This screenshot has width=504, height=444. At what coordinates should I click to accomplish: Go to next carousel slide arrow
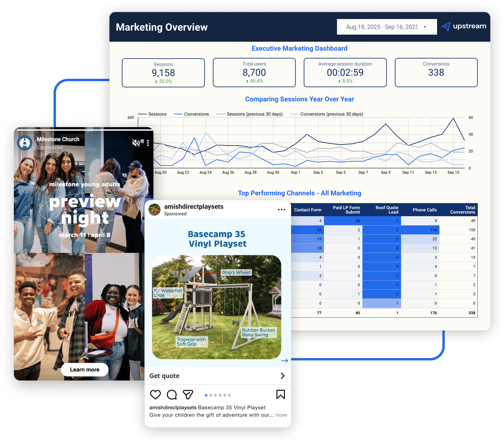pyautogui.click(x=284, y=361)
